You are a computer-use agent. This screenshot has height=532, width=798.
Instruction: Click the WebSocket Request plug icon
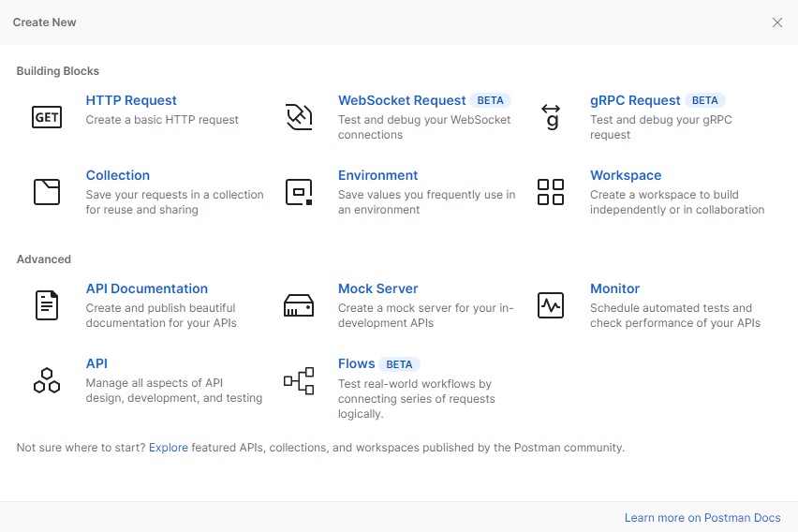[x=299, y=117]
